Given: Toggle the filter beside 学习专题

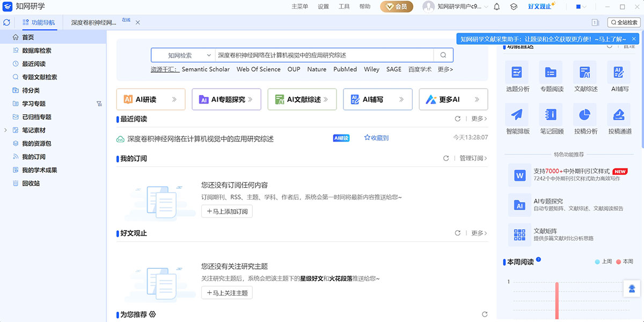Looking at the screenshot, I should pyautogui.click(x=99, y=104).
